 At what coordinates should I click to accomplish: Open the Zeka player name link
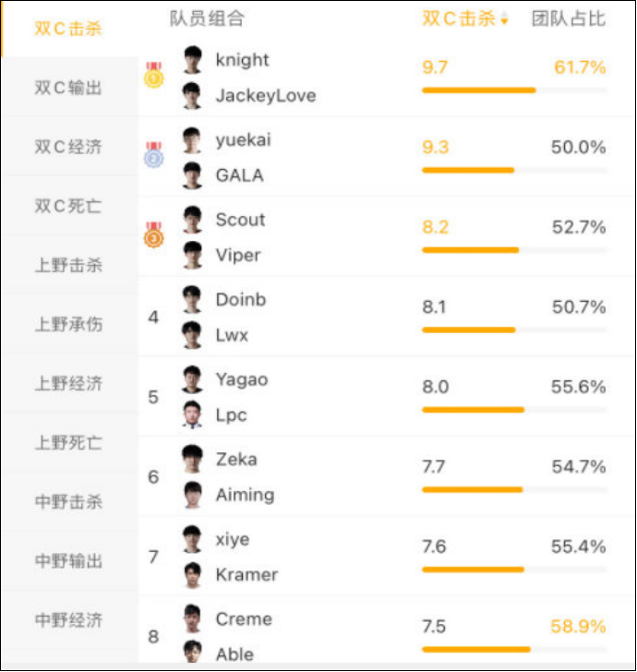pos(236,459)
